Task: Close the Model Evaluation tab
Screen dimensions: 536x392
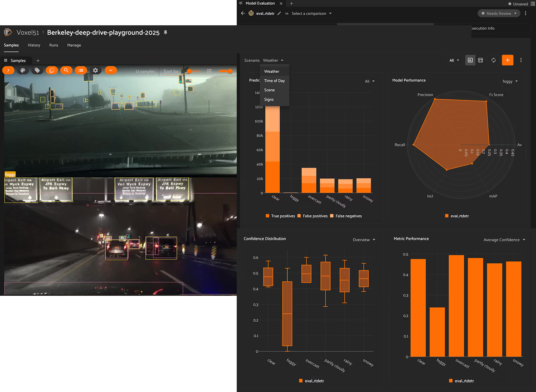Action: [281, 3]
